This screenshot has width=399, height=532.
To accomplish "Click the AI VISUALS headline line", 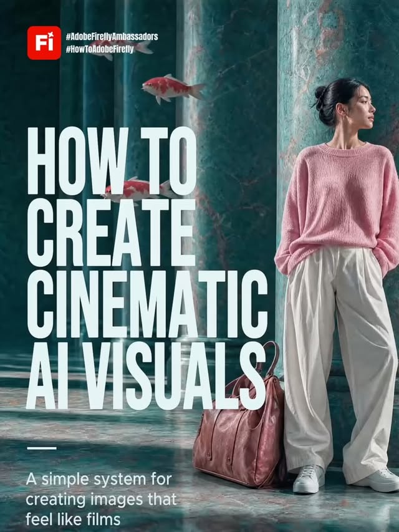I will 146,375.
